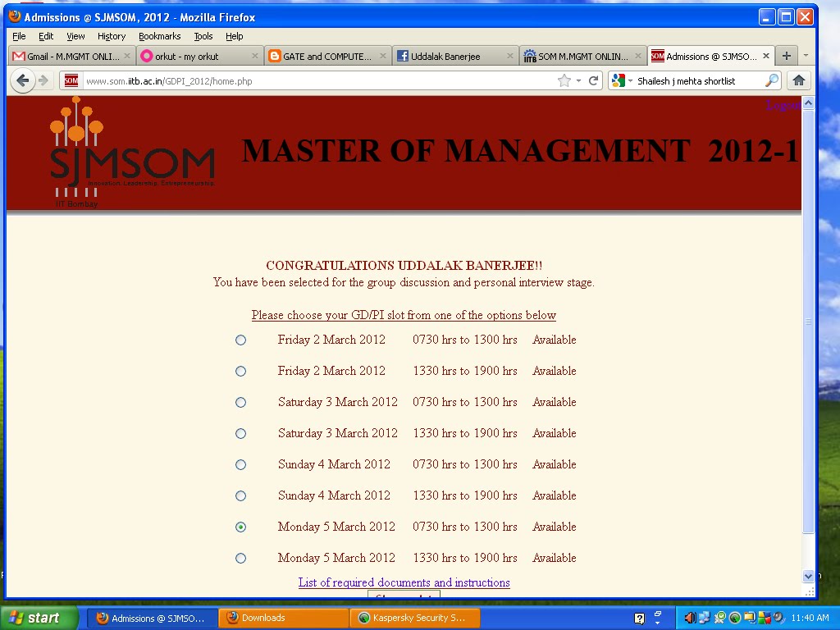Click the vertical scrollbar thumb
This screenshot has width=840, height=630.
tap(808, 322)
